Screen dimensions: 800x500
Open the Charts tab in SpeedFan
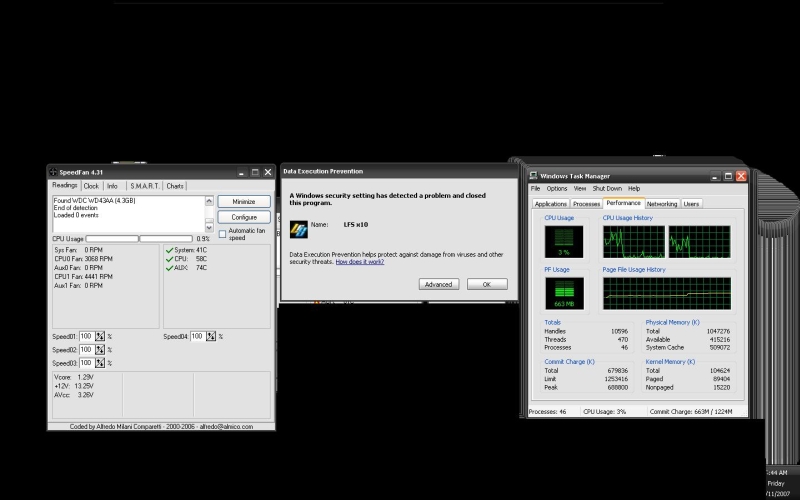[175, 186]
